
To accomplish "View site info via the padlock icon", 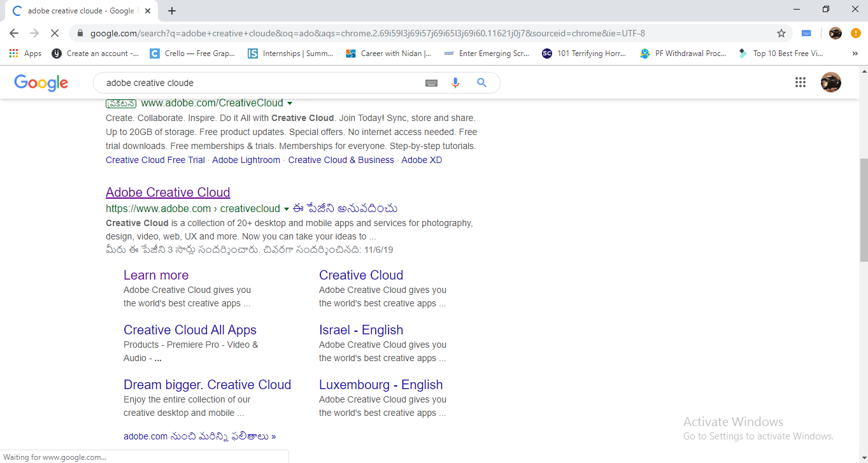I will pos(80,32).
